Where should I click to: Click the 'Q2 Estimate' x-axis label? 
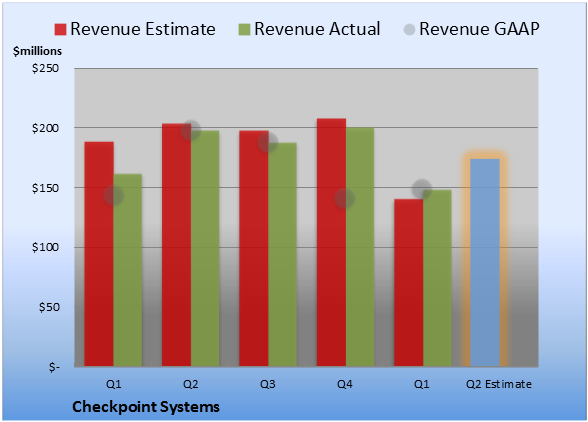click(x=499, y=384)
